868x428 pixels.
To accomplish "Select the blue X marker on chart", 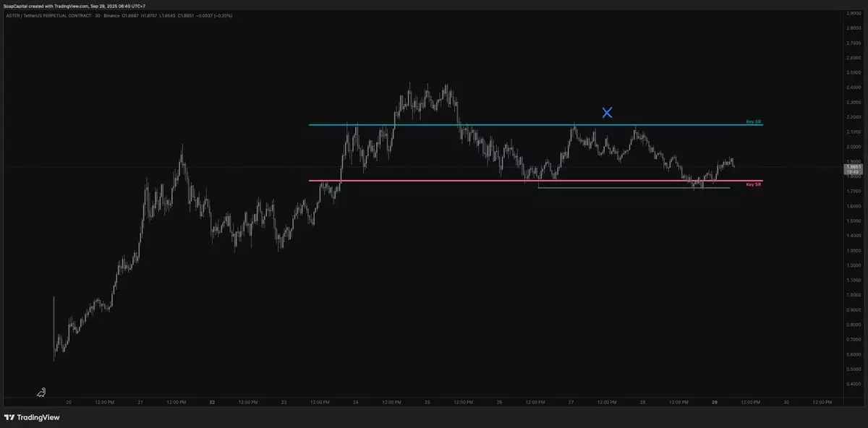I will tap(607, 112).
